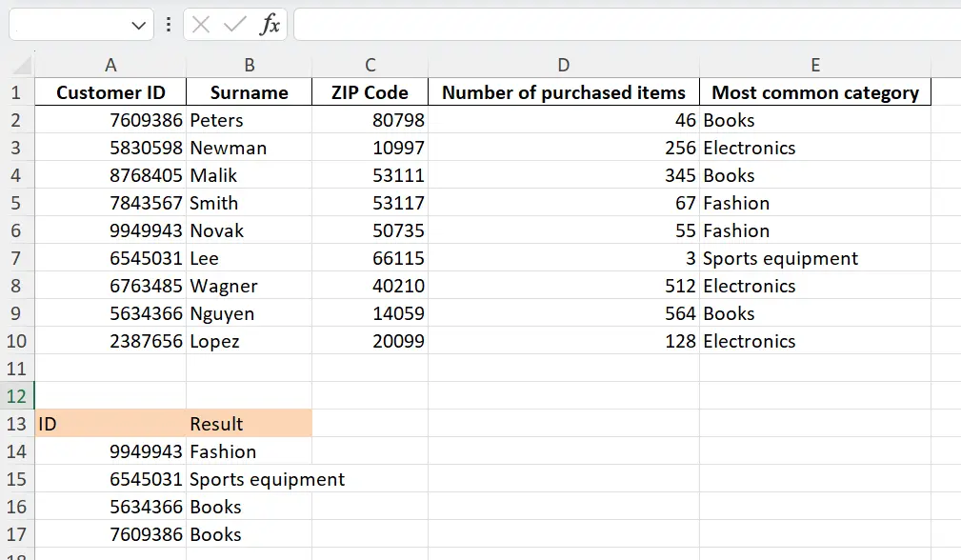The height and width of the screenshot is (560, 961).
Task: Click 'Most common category' header cell
Action: (815, 91)
